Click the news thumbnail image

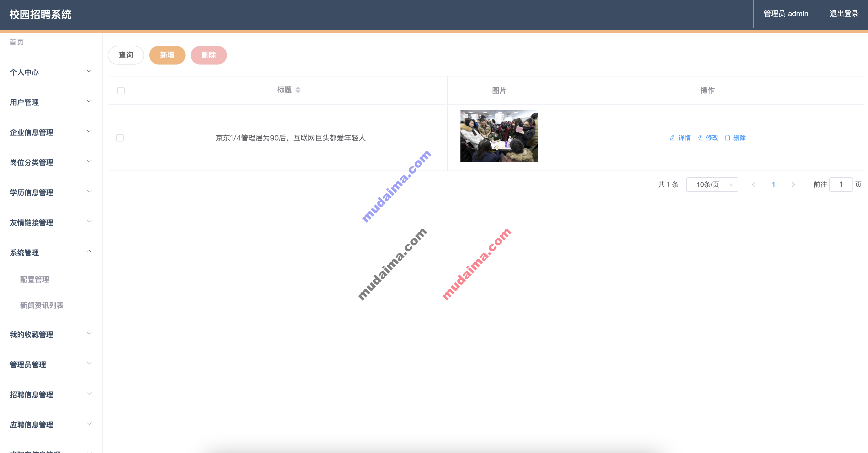pyautogui.click(x=499, y=136)
